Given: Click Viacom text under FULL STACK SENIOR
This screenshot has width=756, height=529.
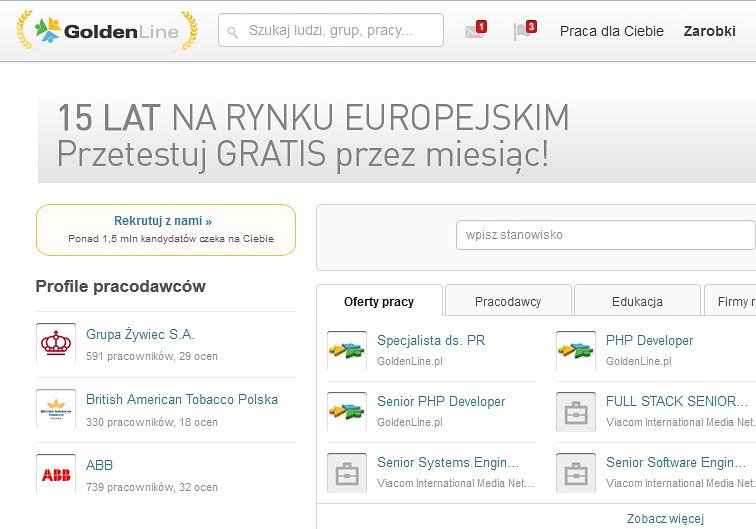Looking at the screenshot, I should (681, 422).
